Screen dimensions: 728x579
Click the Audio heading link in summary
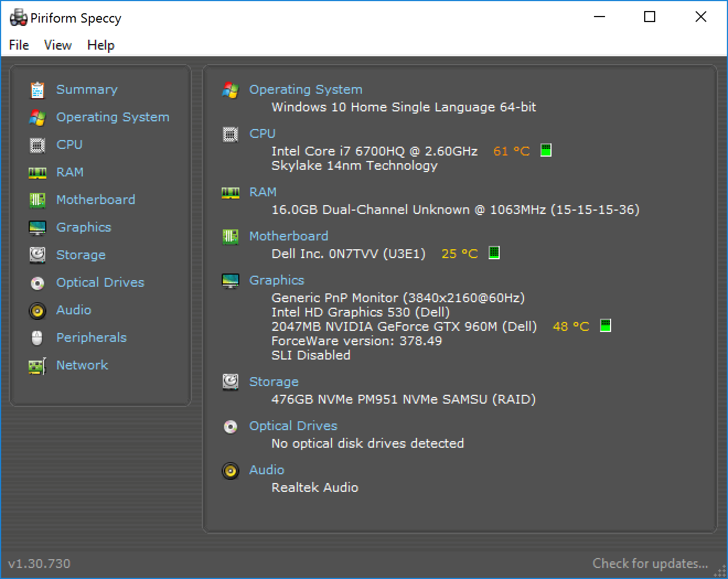(x=266, y=470)
